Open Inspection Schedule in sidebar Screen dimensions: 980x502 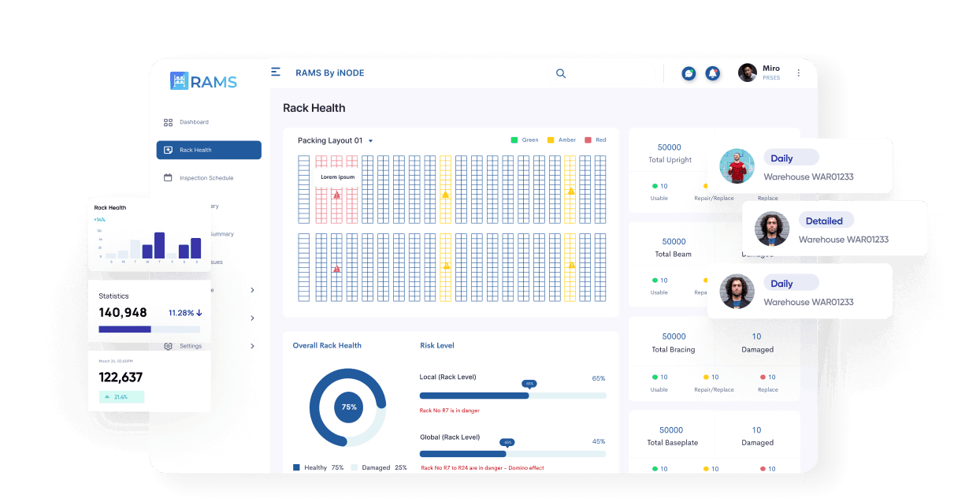coord(206,178)
